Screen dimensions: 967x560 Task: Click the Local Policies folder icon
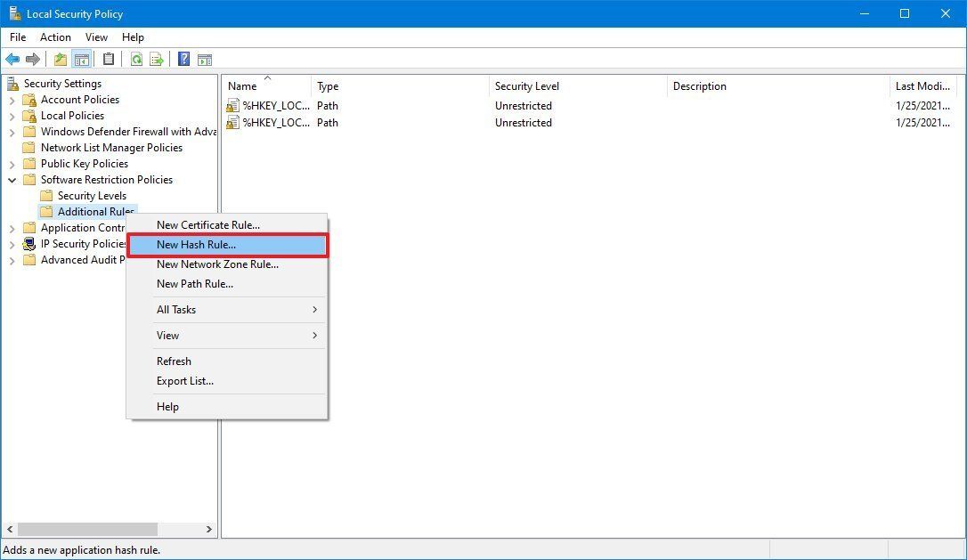29,116
